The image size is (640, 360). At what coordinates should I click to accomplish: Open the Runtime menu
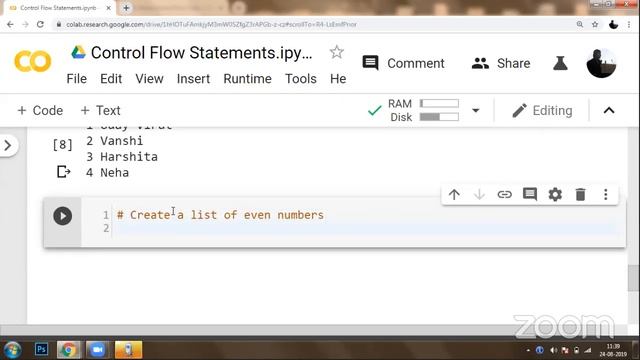tap(247, 79)
